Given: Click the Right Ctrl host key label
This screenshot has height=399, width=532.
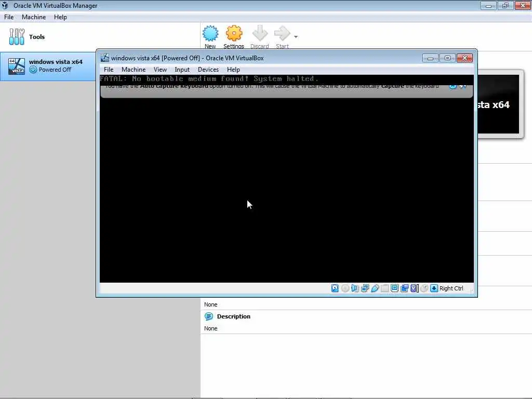Looking at the screenshot, I should click(451, 288).
